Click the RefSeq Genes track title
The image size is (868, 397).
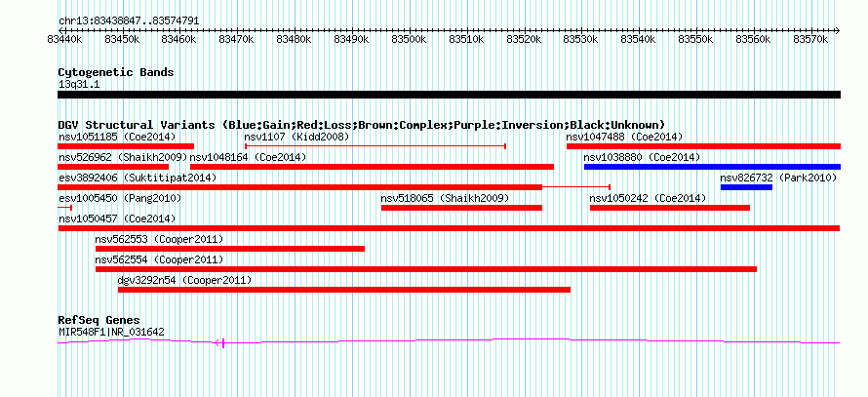click(99, 320)
